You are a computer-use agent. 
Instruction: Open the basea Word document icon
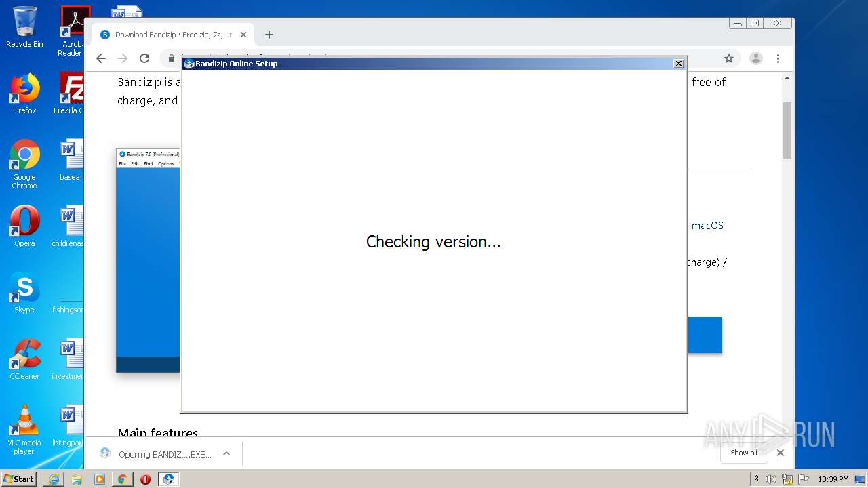71,160
